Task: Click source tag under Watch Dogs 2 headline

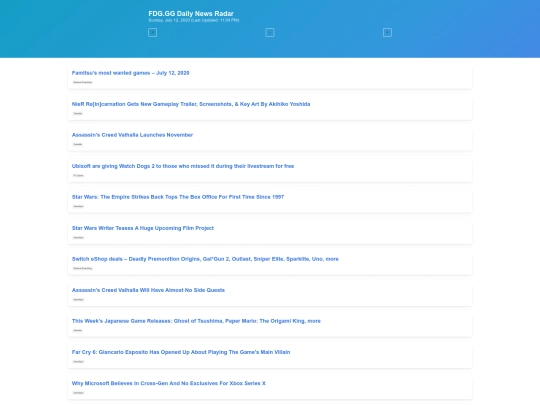Action: (x=78, y=175)
